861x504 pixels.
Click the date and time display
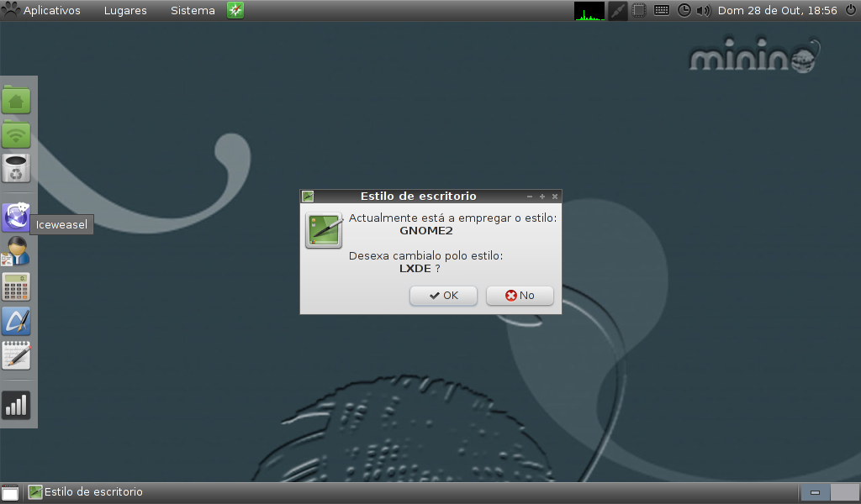tap(777, 11)
